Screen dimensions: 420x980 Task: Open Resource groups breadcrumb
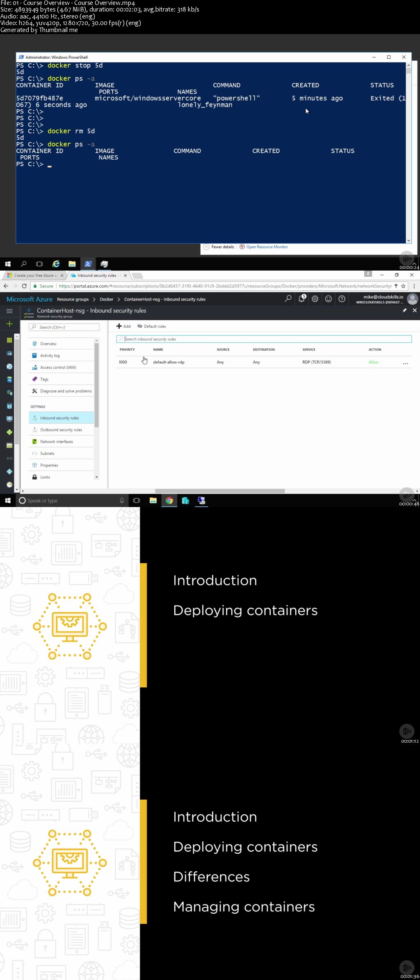(73, 299)
